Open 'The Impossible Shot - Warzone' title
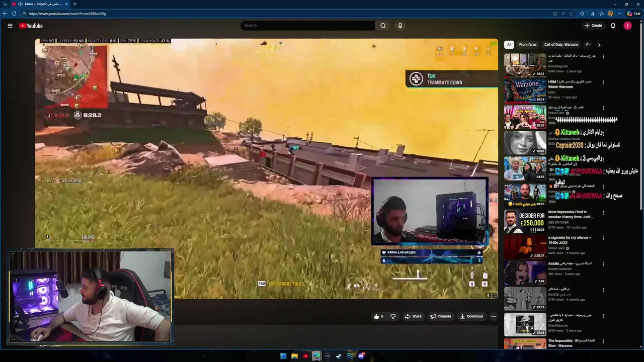The height and width of the screenshot is (362, 644). tap(571, 343)
